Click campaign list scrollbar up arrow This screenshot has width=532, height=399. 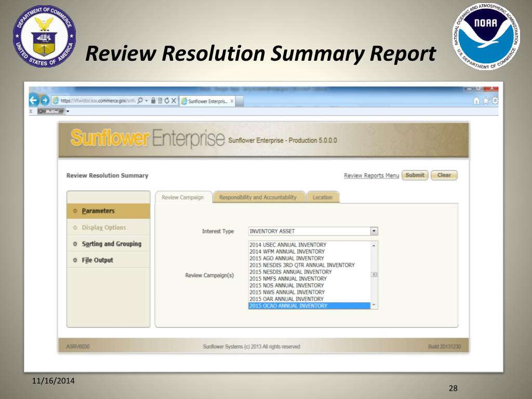374,245
